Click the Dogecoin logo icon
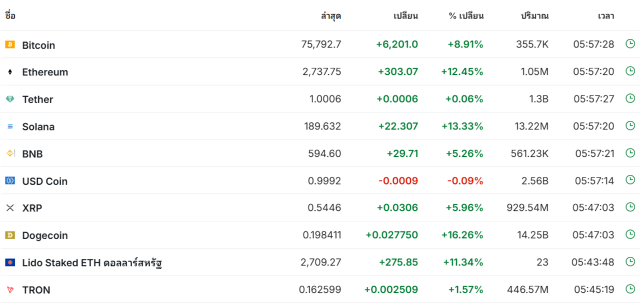644x307 pixels. [x=10, y=235]
